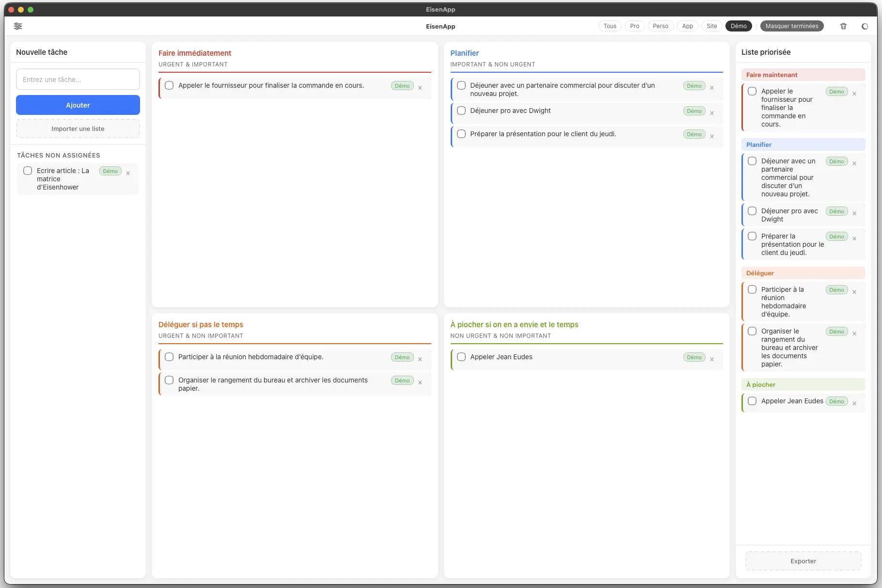Tick "Appeler Jean Eudes" in Liste priorisée

click(752, 401)
